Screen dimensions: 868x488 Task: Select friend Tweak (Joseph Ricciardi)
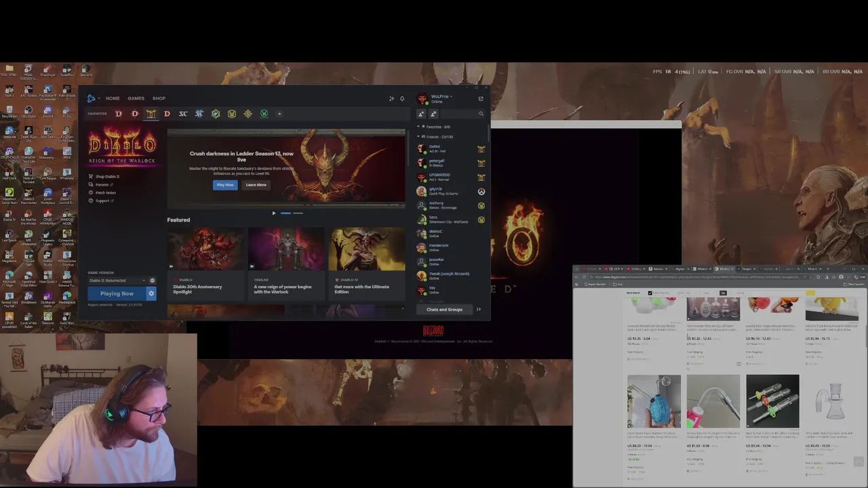451,276
